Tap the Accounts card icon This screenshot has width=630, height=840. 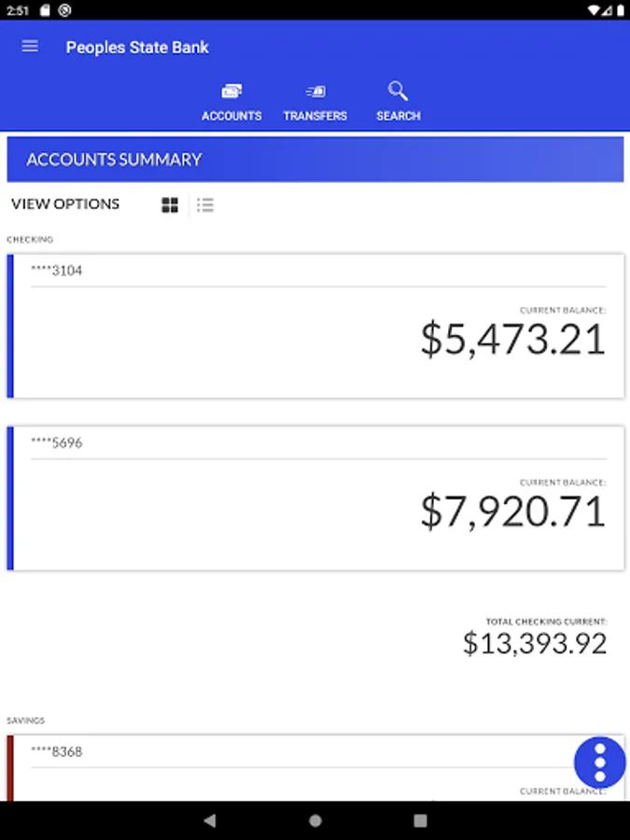[x=231, y=91]
